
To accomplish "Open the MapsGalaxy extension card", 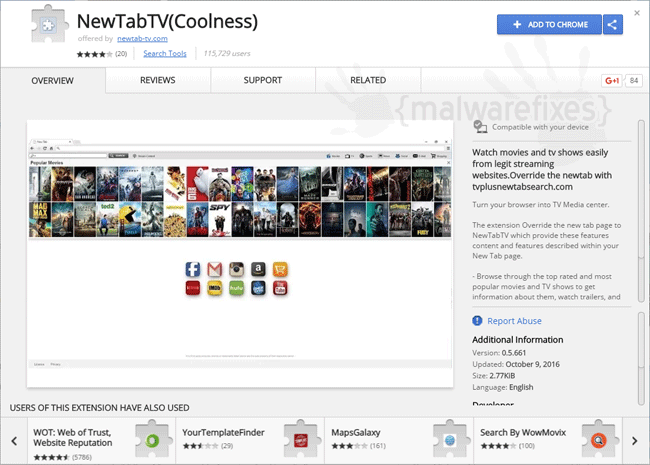I will [x=399, y=441].
